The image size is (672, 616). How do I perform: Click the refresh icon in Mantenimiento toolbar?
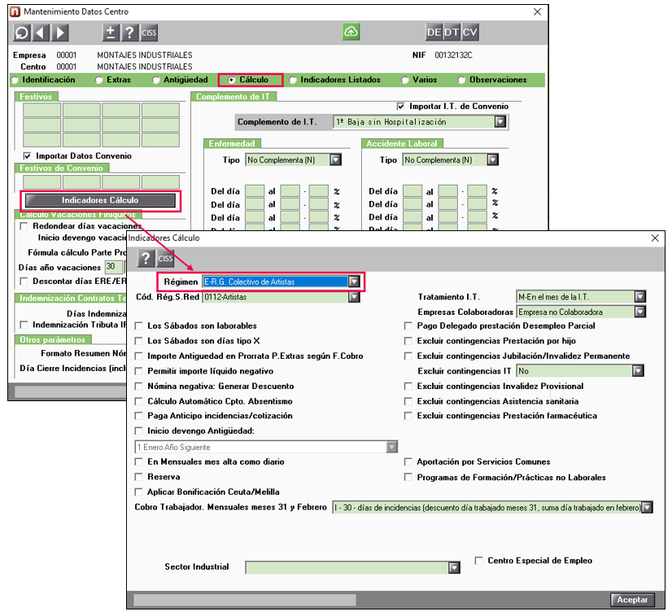click(x=21, y=33)
